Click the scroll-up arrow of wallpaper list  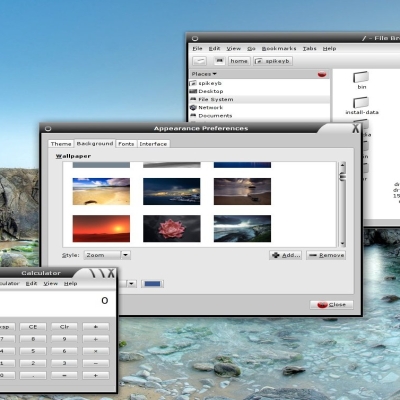click(342, 165)
